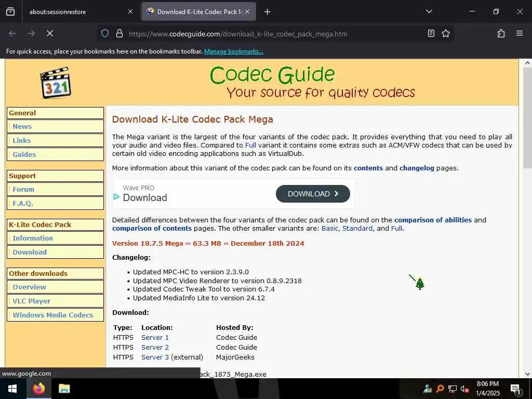The width and height of the screenshot is (532, 399).
Task: Open the changelog page link
Action: (x=417, y=168)
